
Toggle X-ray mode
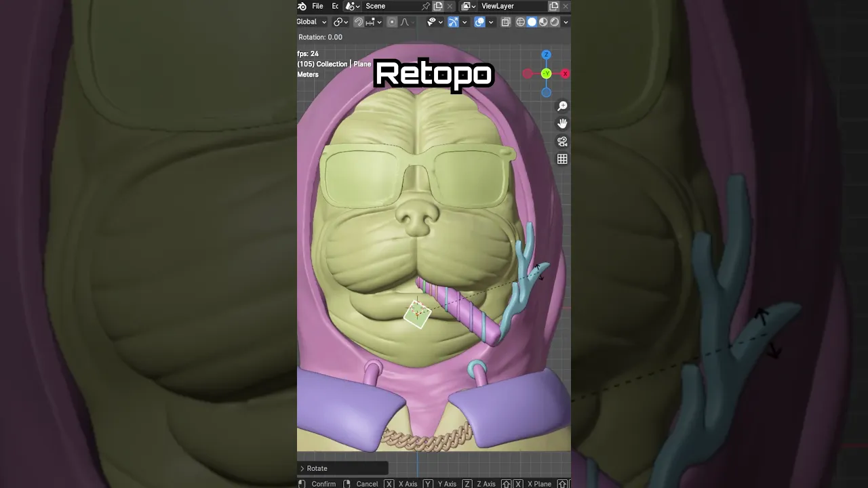506,22
